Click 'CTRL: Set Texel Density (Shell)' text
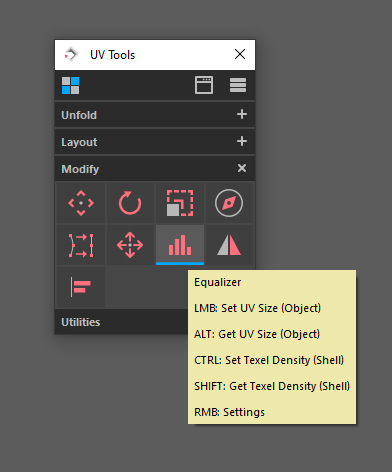Image resolution: width=392 pixels, height=472 pixels. tap(269, 360)
